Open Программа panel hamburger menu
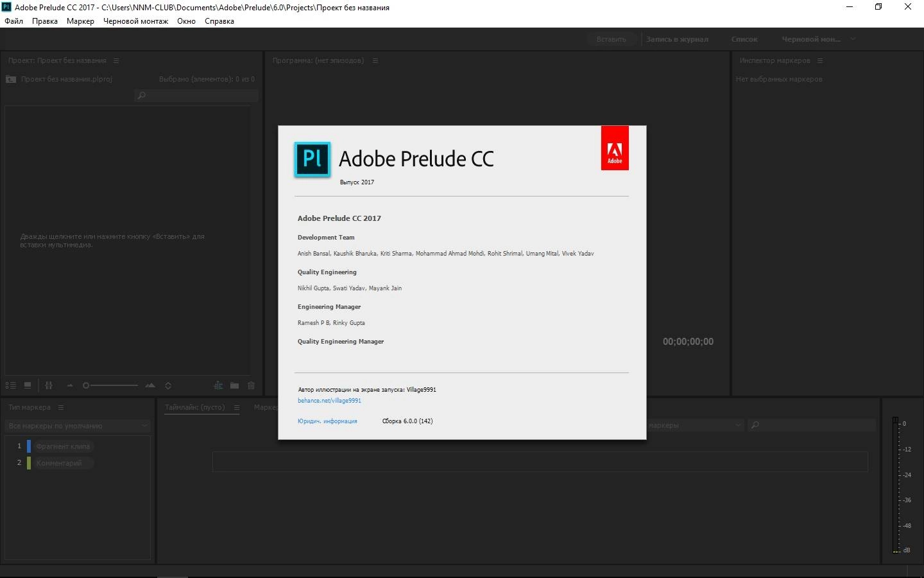 (375, 60)
